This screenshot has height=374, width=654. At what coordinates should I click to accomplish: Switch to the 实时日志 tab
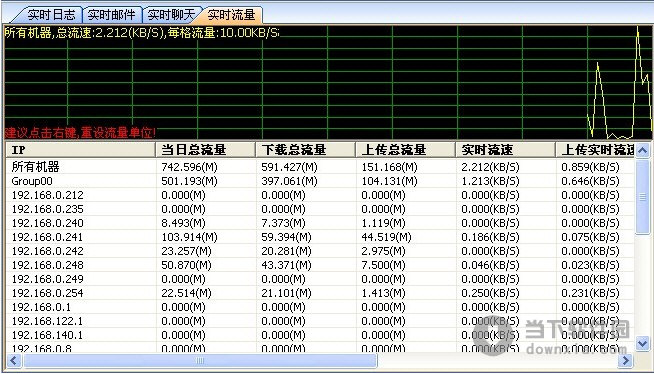point(51,15)
